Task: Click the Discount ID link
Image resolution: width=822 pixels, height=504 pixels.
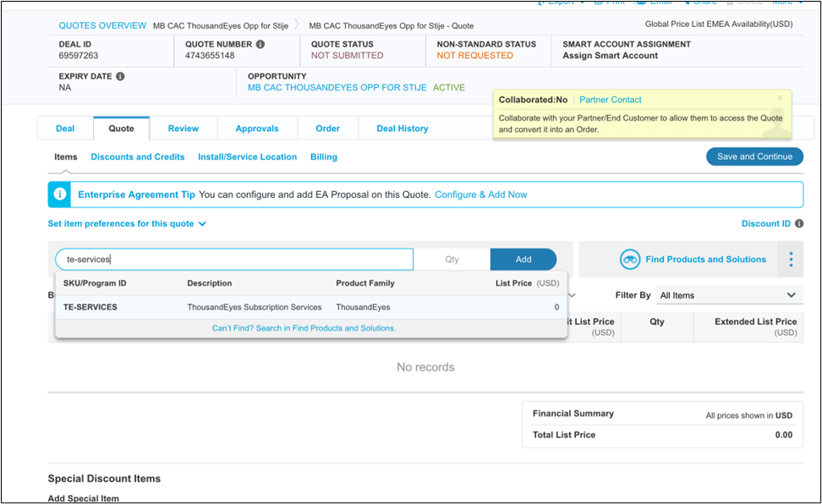Action: (766, 223)
